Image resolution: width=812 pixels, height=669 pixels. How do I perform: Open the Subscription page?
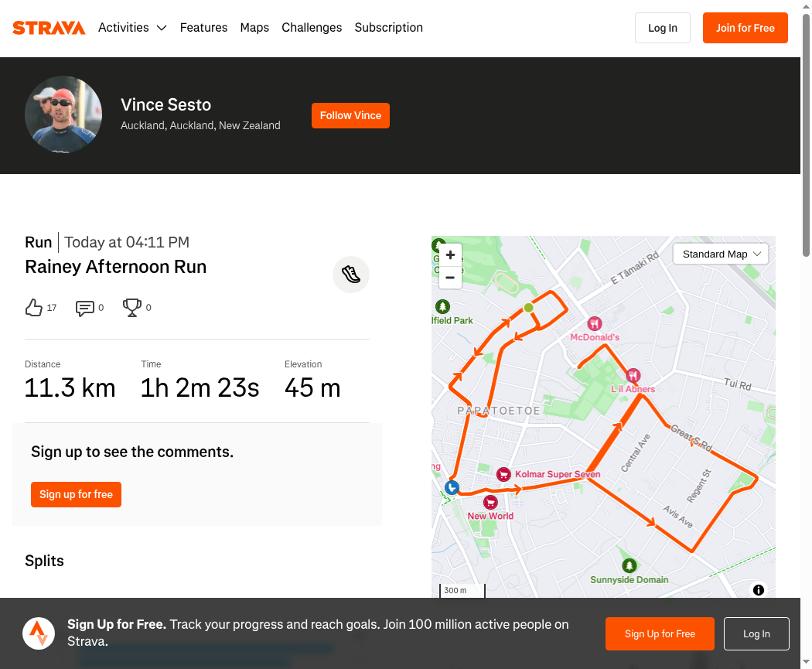tap(389, 27)
